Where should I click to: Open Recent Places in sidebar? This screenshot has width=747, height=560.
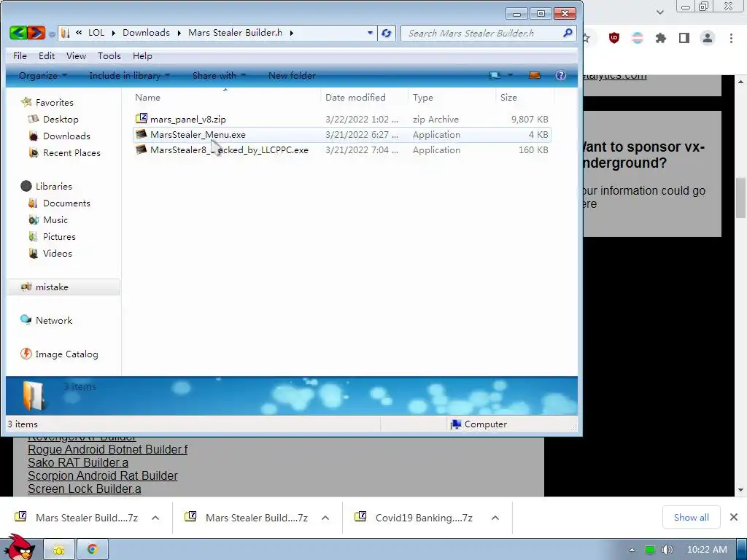(x=71, y=153)
